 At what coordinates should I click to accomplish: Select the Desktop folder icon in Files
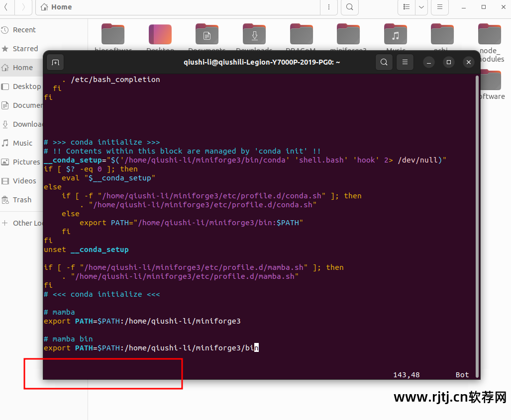click(160, 34)
